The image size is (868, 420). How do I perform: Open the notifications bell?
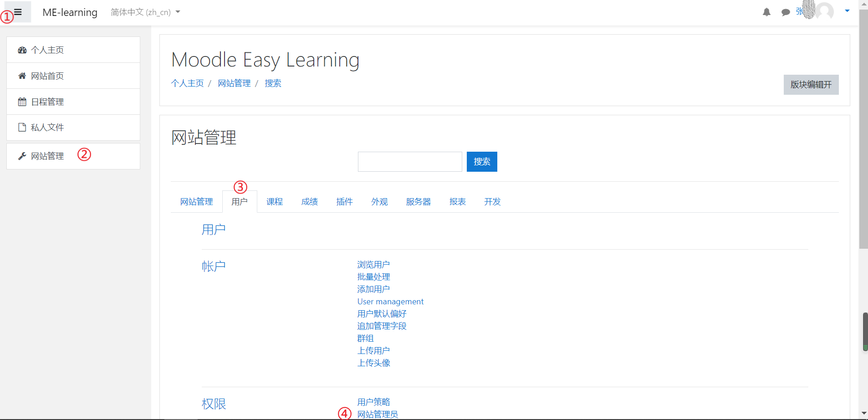(x=766, y=12)
